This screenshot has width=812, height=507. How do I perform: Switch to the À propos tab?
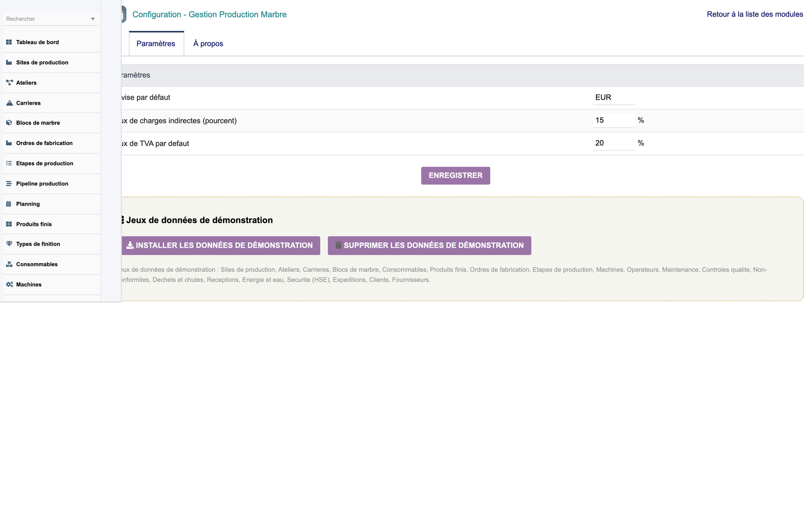[208, 44]
